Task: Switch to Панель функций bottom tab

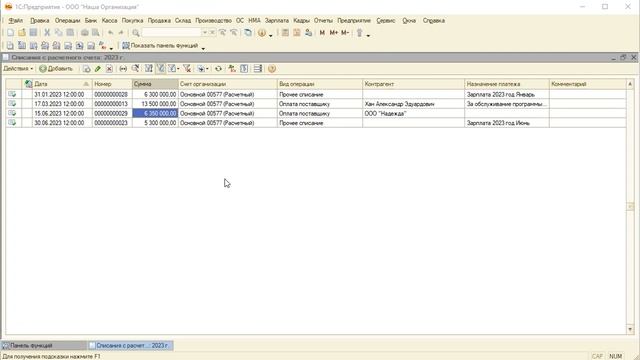Action: pyautogui.click(x=44, y=345)
